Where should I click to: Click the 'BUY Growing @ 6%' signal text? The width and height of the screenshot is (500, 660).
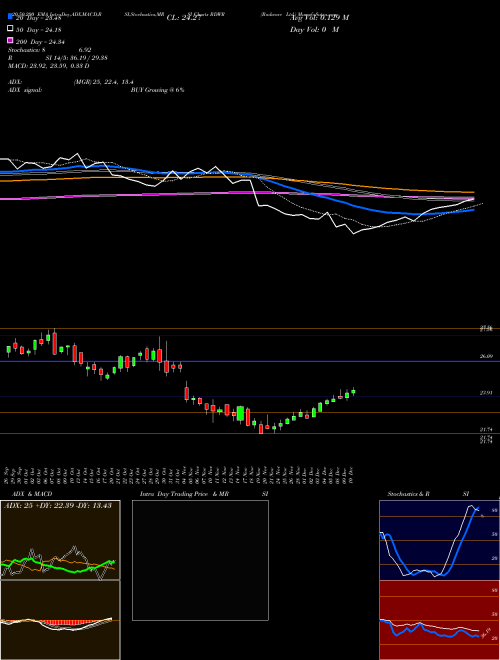click(x=157, y=90)
